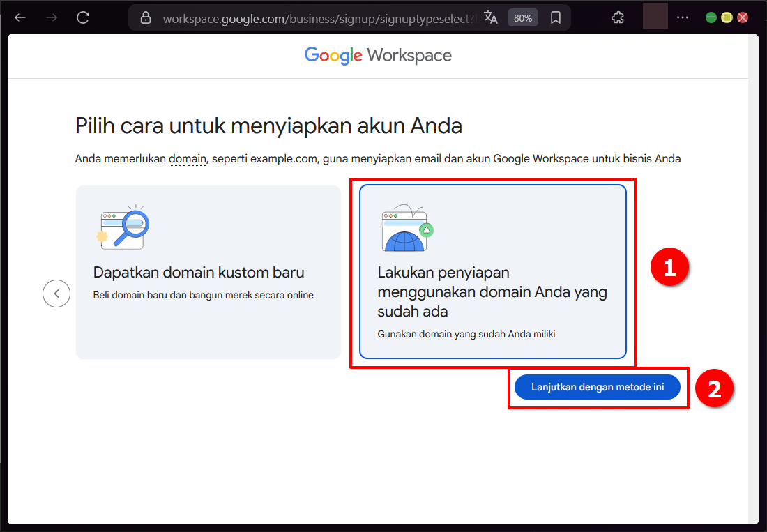
Task: Click the padlock site info icon
Action: [146, 17]
